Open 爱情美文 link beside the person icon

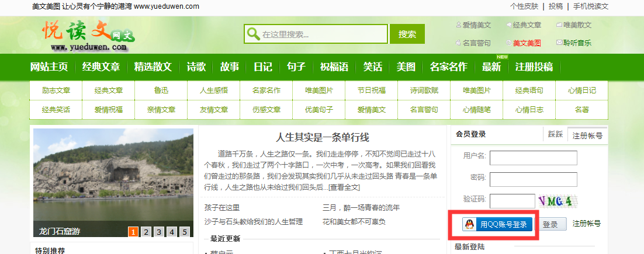(x=476, y=25)
